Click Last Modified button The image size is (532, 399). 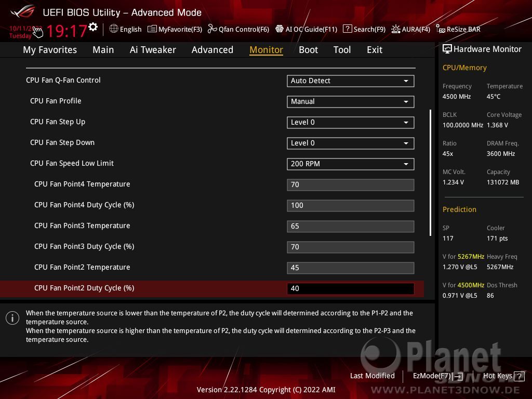point(372,376)
